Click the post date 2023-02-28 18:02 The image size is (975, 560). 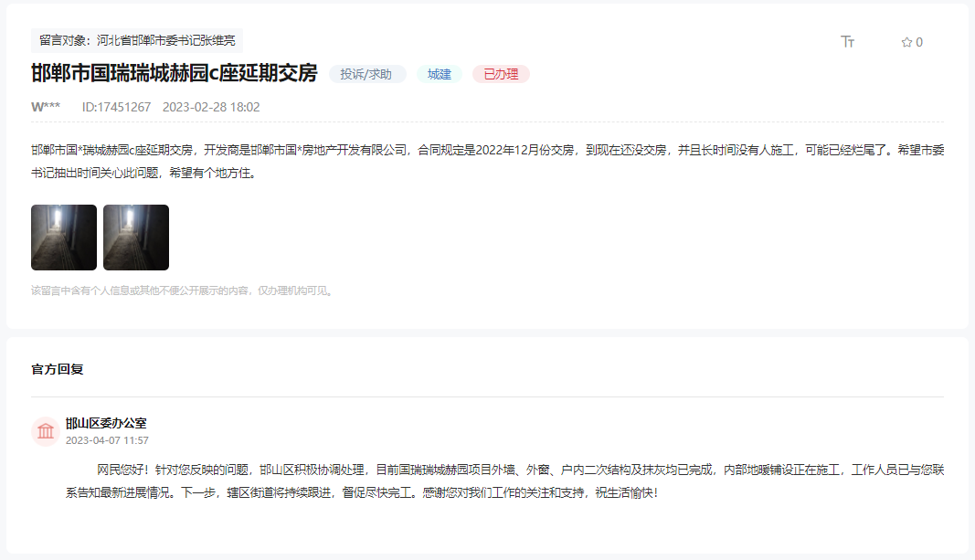(211, 107)
